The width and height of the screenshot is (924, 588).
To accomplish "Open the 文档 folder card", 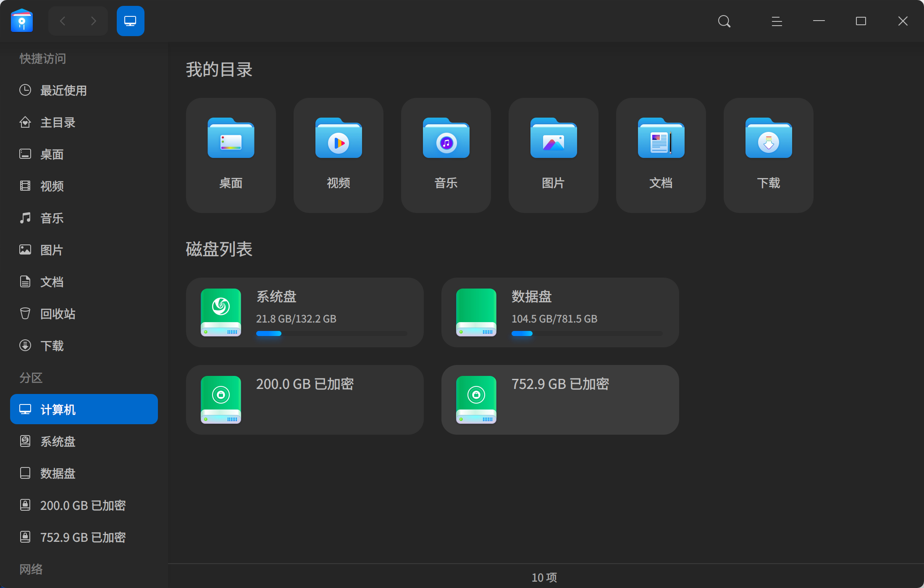I will 661,155.
